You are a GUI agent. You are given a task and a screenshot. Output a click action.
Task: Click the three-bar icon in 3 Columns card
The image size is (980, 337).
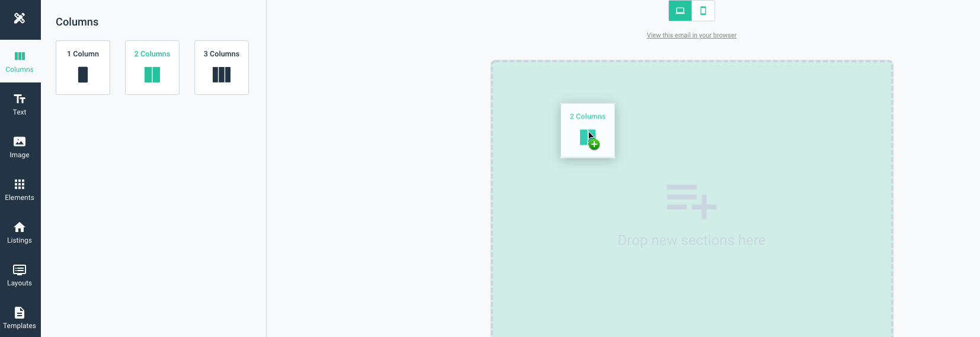point(222,75)
